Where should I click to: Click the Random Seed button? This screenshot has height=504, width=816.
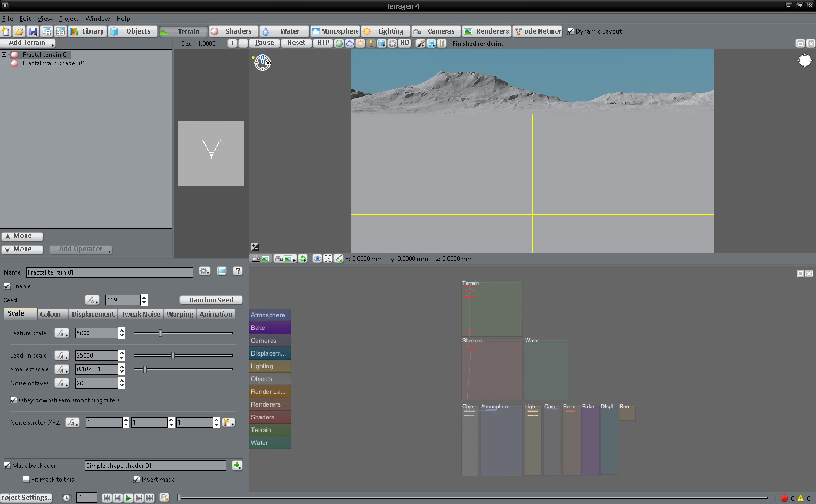pyautogui.click(x=211, y=300)
